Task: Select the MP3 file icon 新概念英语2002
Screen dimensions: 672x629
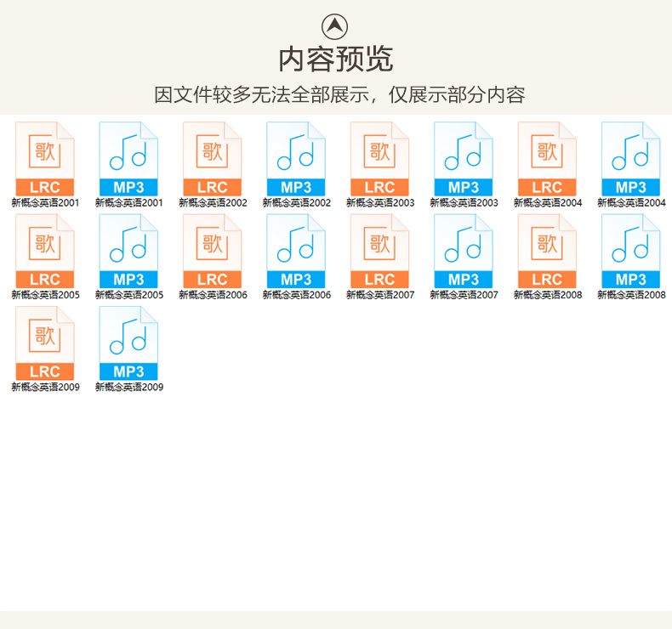Action: tap(296, 159)
